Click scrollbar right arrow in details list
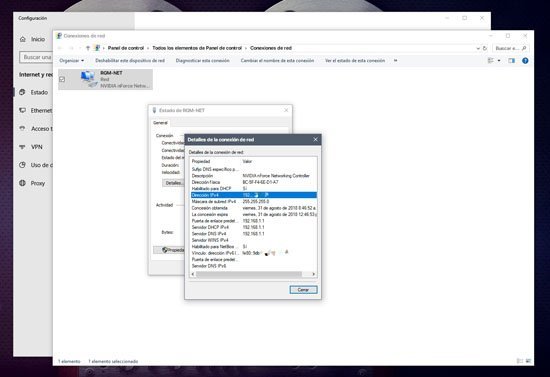The width and height of the screenshot is (550, 377). pyautogui.click(x=314, y=274)
